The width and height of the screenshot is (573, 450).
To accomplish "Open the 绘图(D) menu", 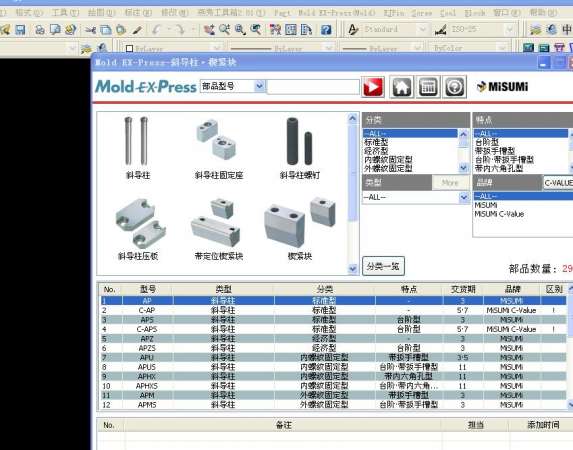I will coord(101,13).
